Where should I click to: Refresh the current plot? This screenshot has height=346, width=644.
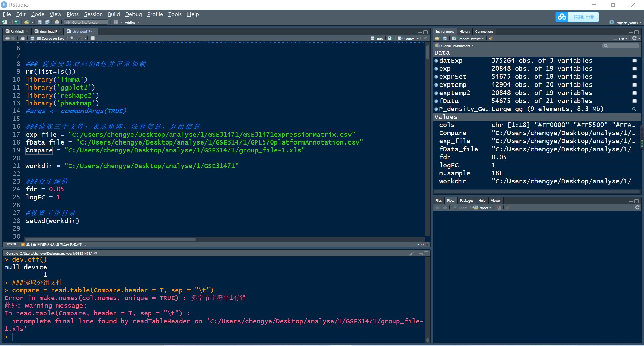(637, 208)
